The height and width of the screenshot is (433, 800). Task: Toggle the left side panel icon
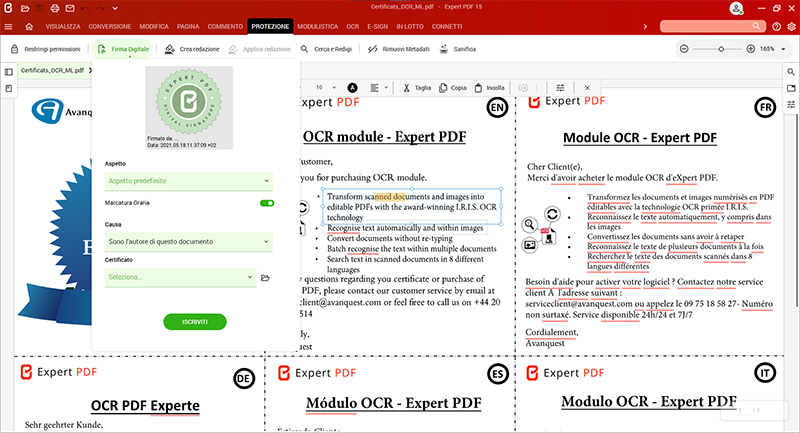(9, 72)
